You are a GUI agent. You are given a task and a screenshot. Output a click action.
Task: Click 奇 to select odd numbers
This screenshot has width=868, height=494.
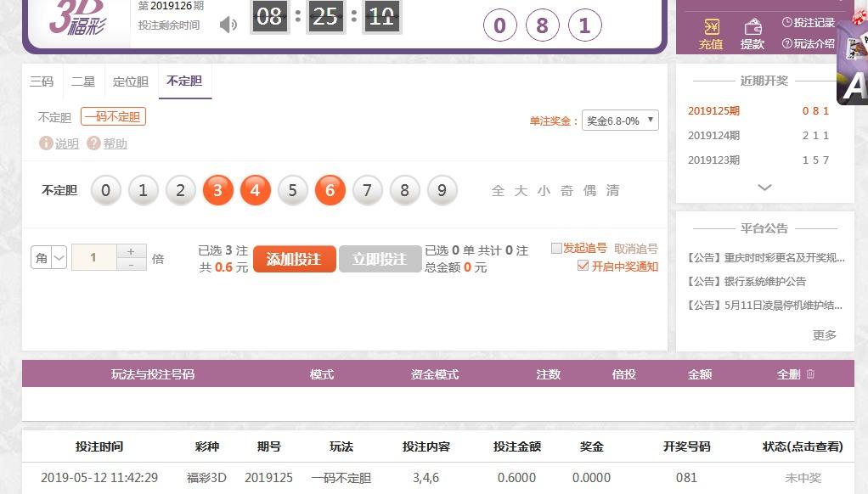click(x=566, y=191)
